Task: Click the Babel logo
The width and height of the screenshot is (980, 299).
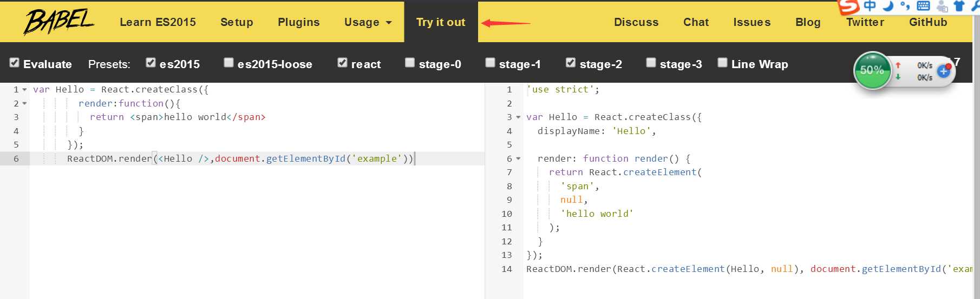Action: [x=58, y=22]
